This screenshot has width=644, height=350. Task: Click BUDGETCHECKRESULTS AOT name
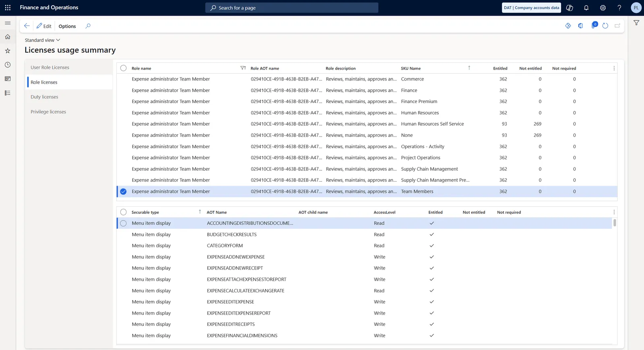point(232,234)
